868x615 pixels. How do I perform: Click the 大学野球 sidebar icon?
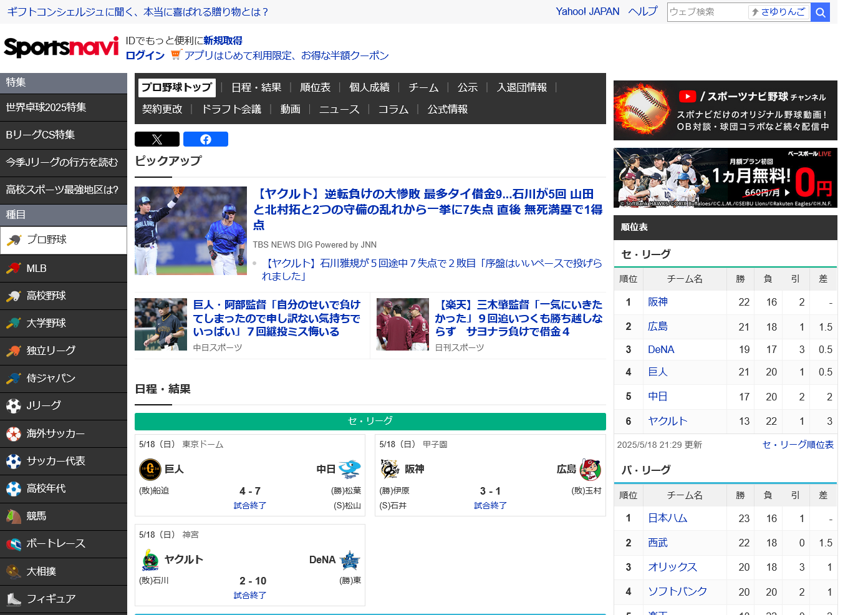[14, 323]
